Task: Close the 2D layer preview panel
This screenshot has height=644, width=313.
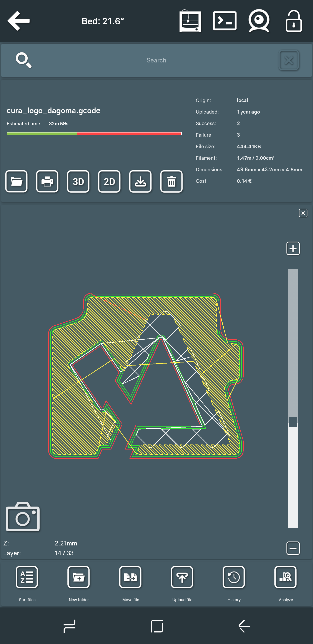Action: pyautogui.click(x=303, y=213)
